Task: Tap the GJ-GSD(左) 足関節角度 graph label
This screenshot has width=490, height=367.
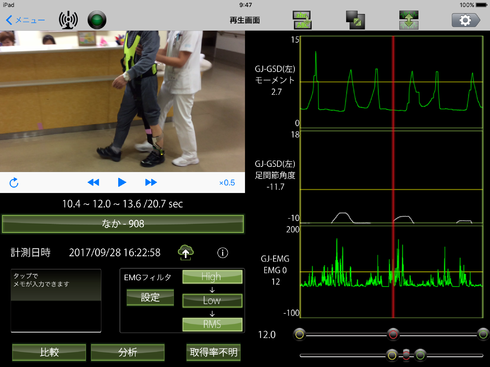Action: [275, 175]
